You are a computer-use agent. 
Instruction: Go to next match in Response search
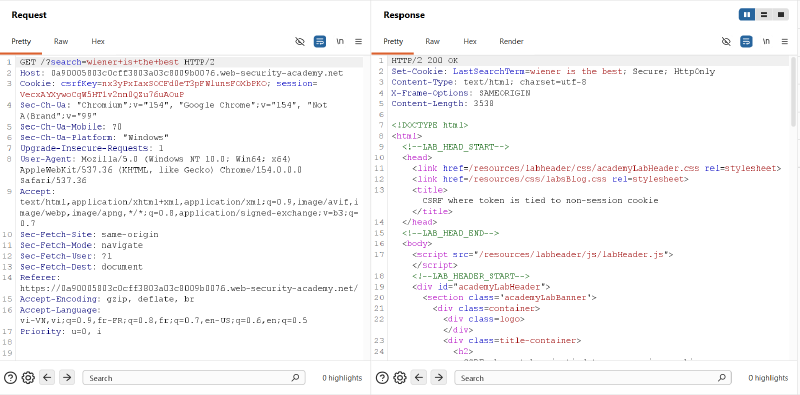tap(438, 378)
